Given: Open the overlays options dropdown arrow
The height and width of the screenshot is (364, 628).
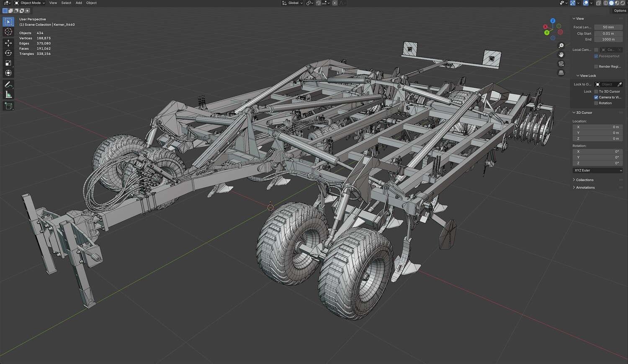Looking at the screenshot, I should (591, 3).
